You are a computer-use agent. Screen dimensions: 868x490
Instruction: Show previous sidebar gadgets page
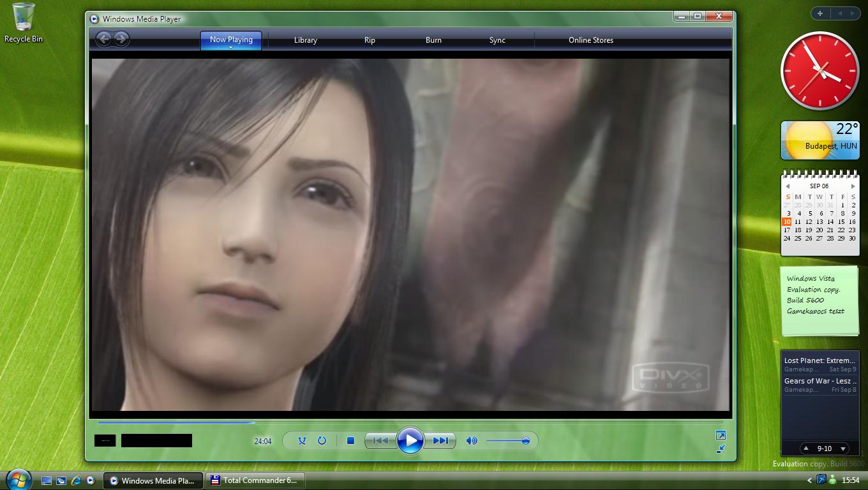[x=840, y=13]
